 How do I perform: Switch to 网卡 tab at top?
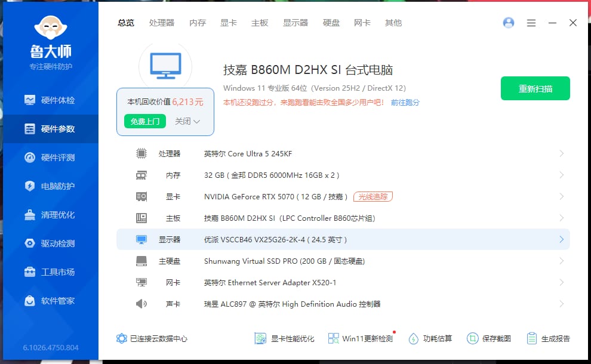[x=362, y=23]
